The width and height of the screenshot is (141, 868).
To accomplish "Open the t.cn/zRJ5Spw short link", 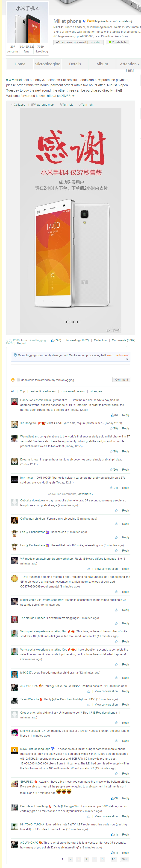I will pyautogui.click(x=61, y=96).
